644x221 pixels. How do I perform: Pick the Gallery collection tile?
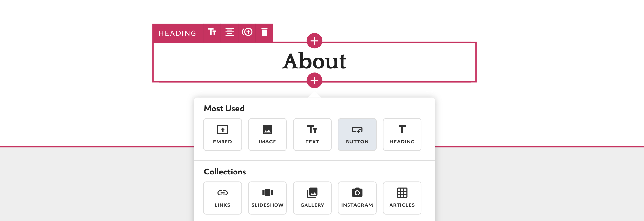click(312, 198)
